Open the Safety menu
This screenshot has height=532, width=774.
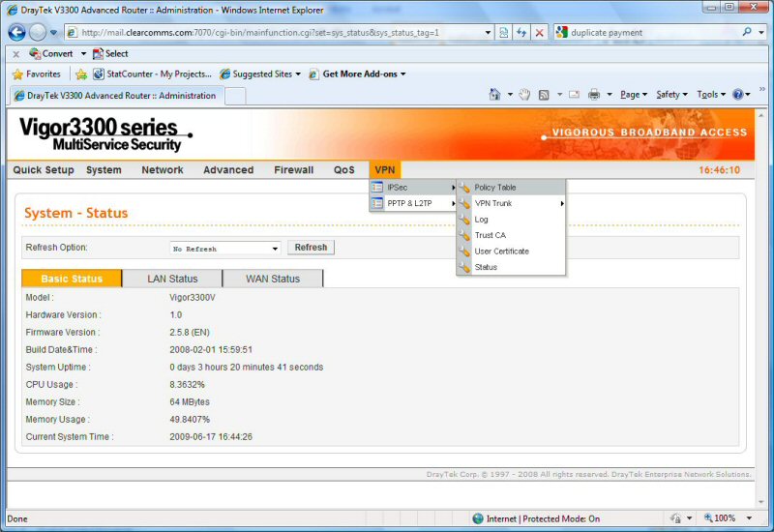(x=671, y=94)
